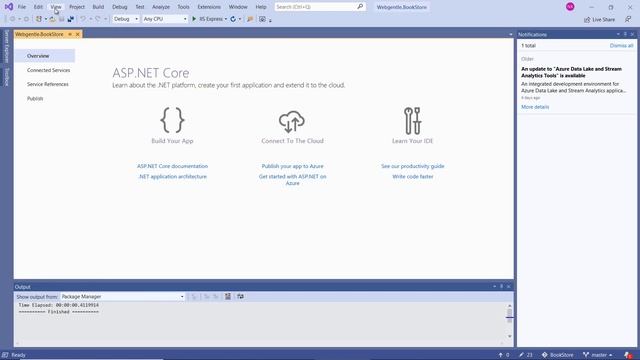Click unpushed commits arrow in status bar
The width and height of the screenshot is (640, 360).
(504, 355)
